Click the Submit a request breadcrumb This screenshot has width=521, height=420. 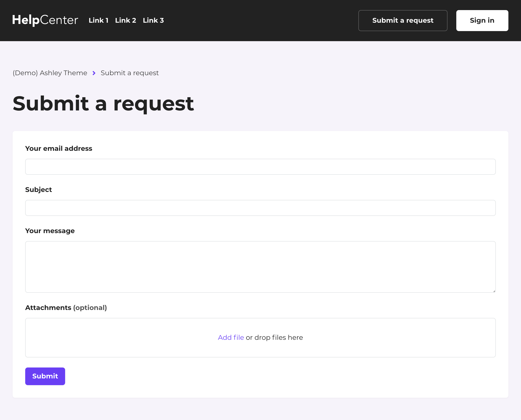click(129, 73)
